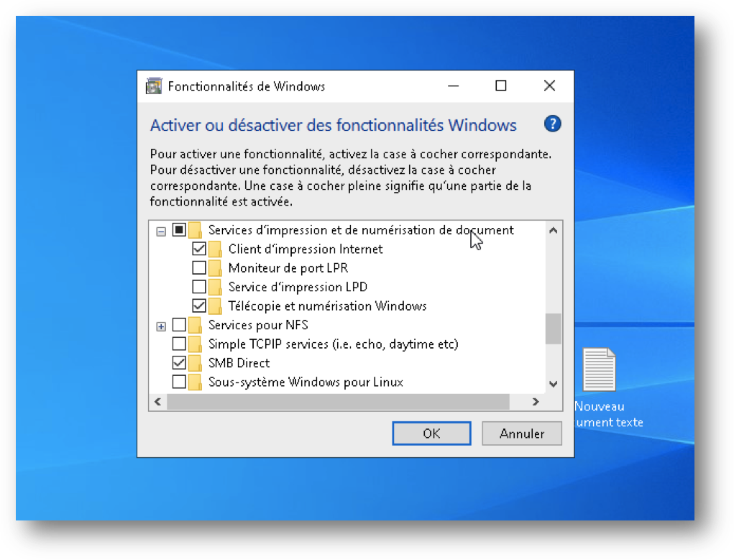Click folder icon next to Services pour NFS

click(x=195, y=324)
